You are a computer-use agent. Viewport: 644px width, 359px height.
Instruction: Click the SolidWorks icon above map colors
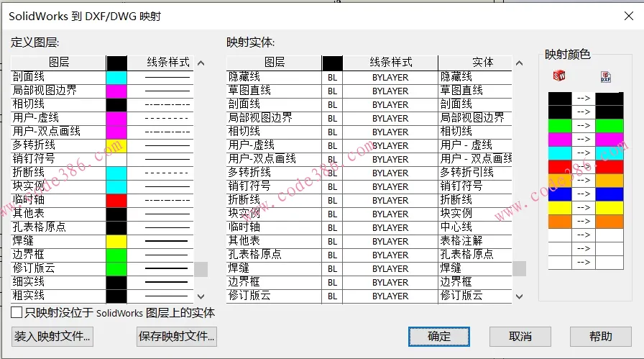559,76
